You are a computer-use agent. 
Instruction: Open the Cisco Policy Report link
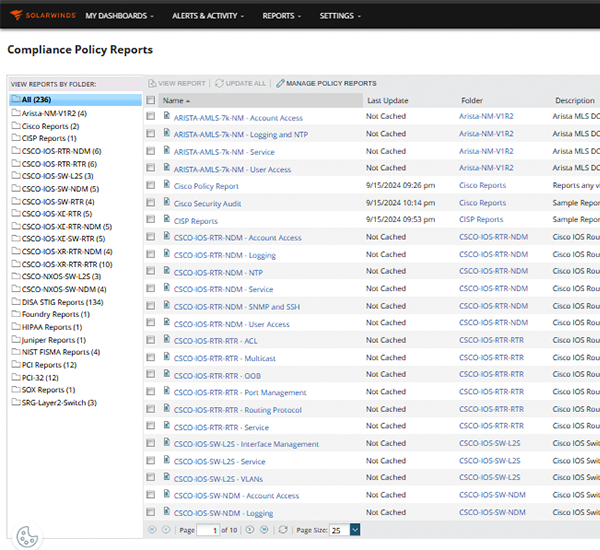[206, 186]
